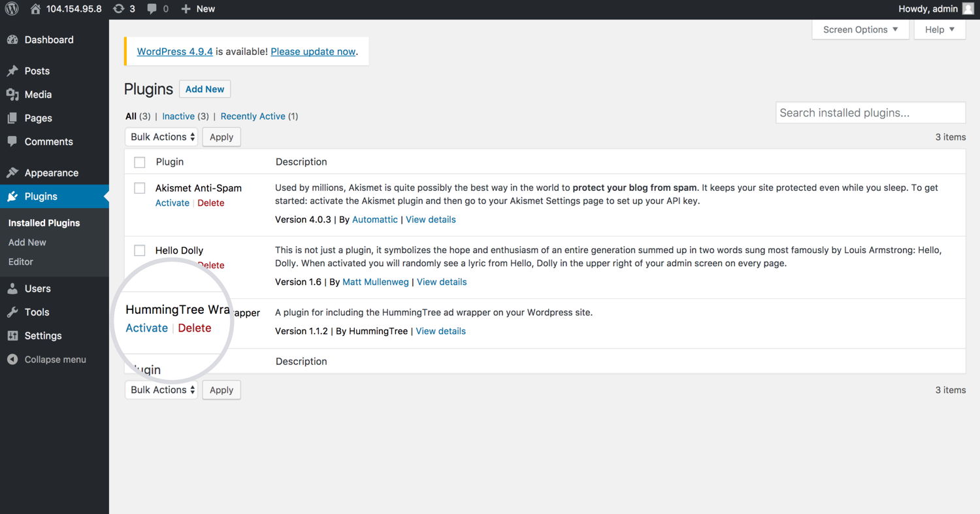Click the Plugins plug icon in sidebar
The image size is (980, 514).
click(12, 196)
